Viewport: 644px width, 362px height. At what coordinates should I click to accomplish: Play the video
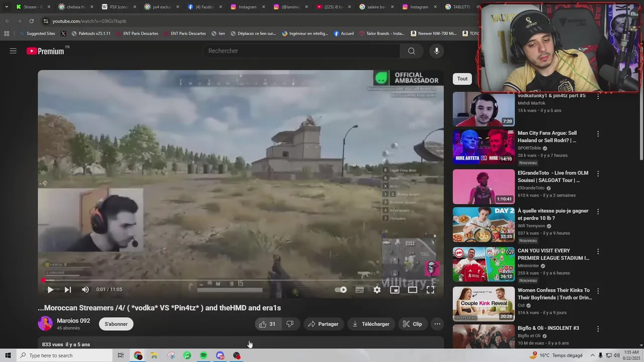click(x=50, y=290)
